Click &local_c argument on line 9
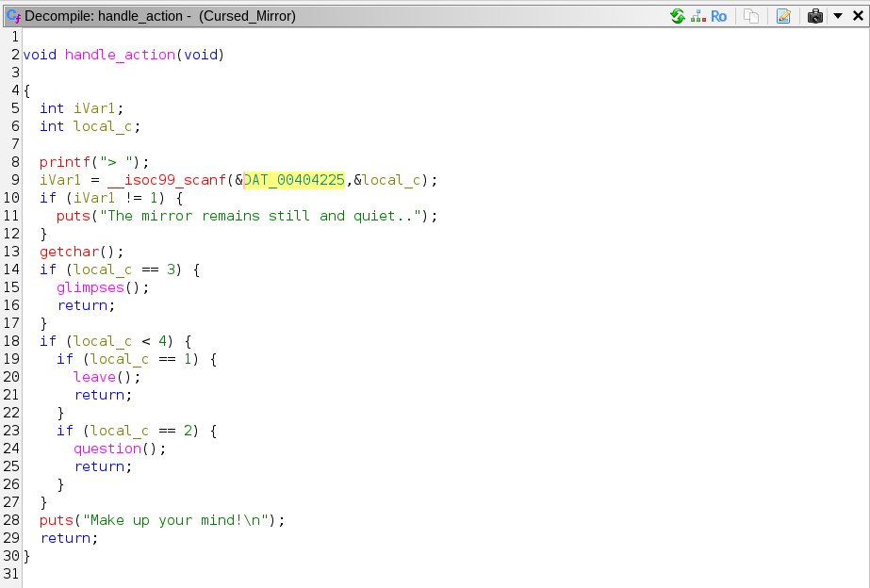The height and width of the screenshot is (588, 870). 387,180
